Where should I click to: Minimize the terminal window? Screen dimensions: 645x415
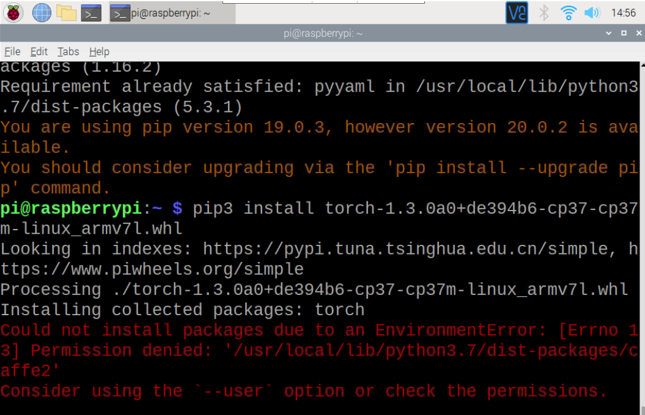click(x=608, y=33)
